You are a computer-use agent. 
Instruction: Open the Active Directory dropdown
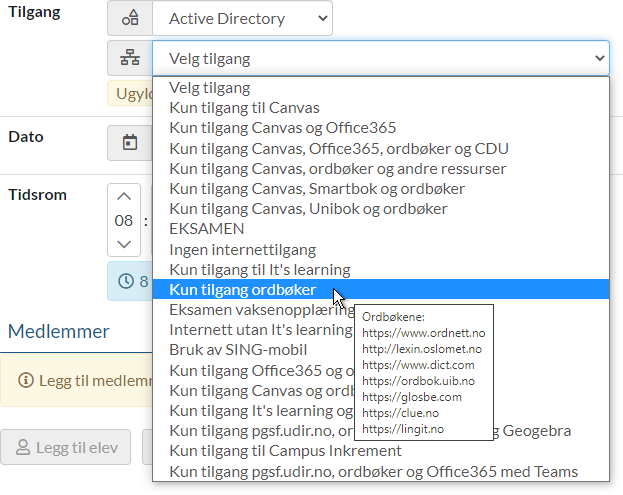[x=243, y=19]
